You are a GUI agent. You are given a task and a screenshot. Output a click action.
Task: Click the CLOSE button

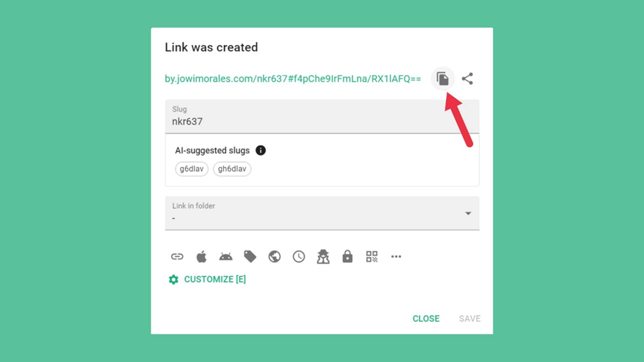426,318
